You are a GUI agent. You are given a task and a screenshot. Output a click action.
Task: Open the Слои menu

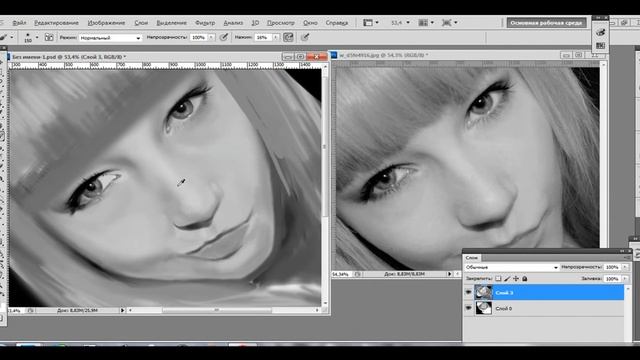[x=141, y=23]
